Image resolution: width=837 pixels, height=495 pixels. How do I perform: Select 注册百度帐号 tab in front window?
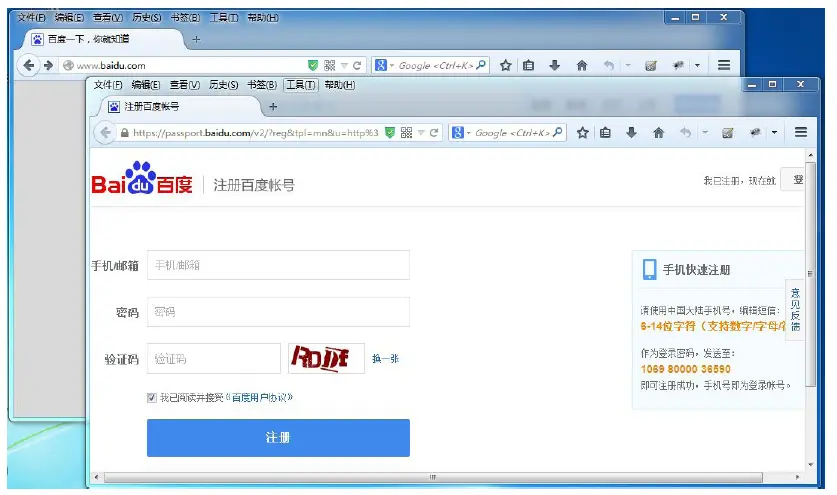click(x=181, y=106)
